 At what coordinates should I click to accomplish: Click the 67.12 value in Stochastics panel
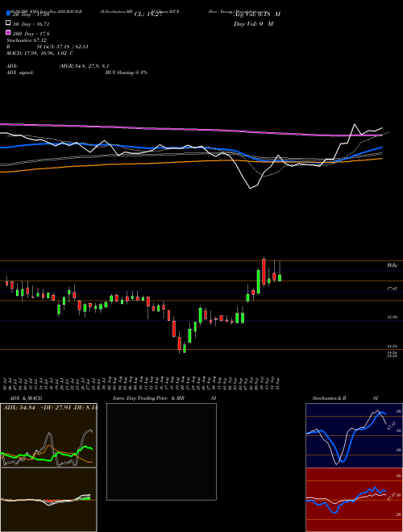pyautogui.click(x=392, y=426)
